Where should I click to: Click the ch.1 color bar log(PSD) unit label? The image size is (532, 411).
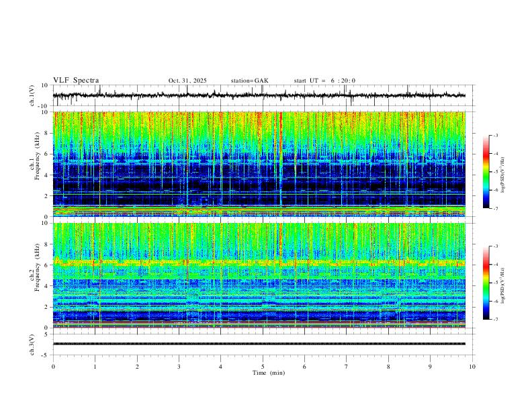tap(503, 175)
